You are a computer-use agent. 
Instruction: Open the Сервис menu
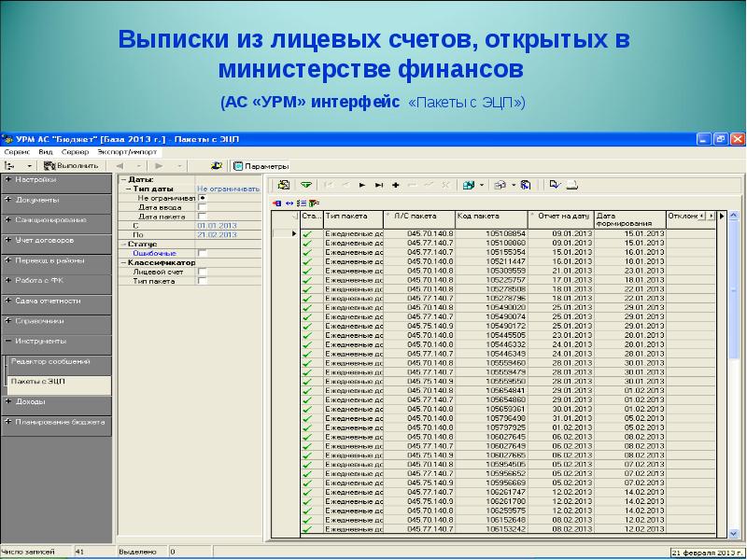[17, 150]
